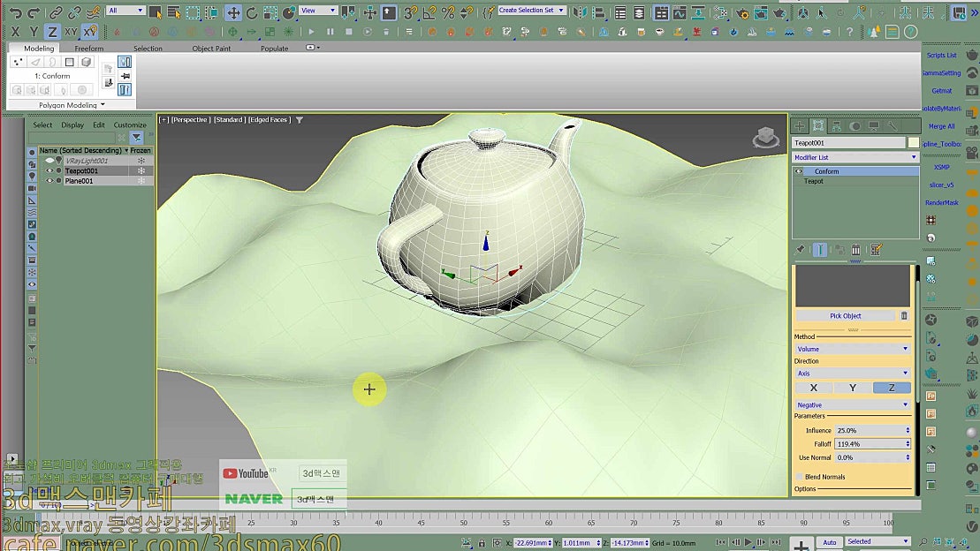Click the object color swatch beside Teapot001
This screenshot has height=551, width=980.
pyautogui.click(x=914, y=142)
